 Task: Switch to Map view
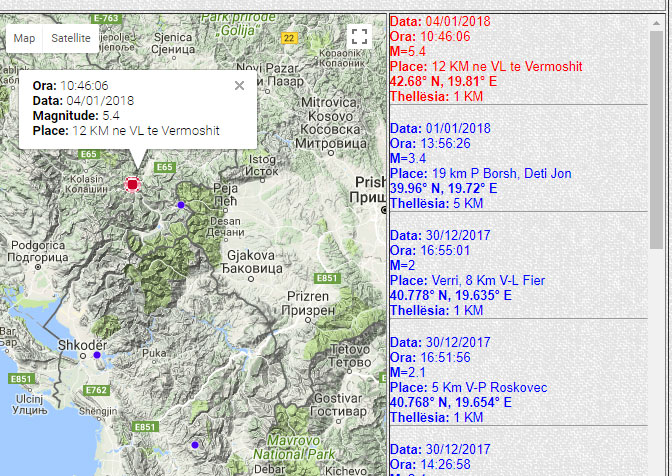point(25,38)
